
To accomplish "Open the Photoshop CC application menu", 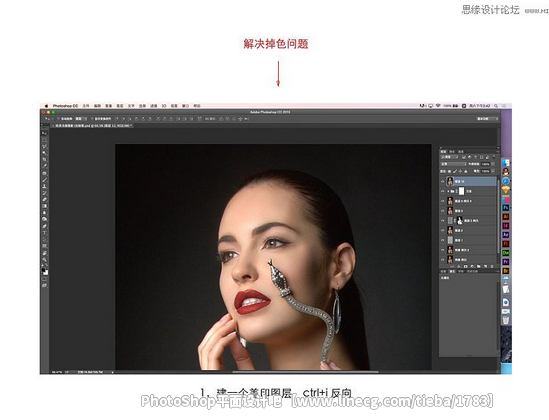I will coord(65,106).
